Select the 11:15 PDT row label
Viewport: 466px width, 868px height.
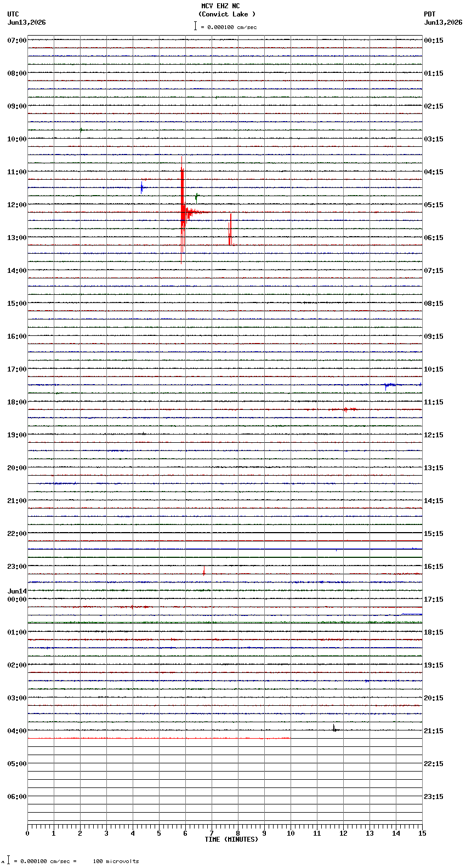coord(434,402)
